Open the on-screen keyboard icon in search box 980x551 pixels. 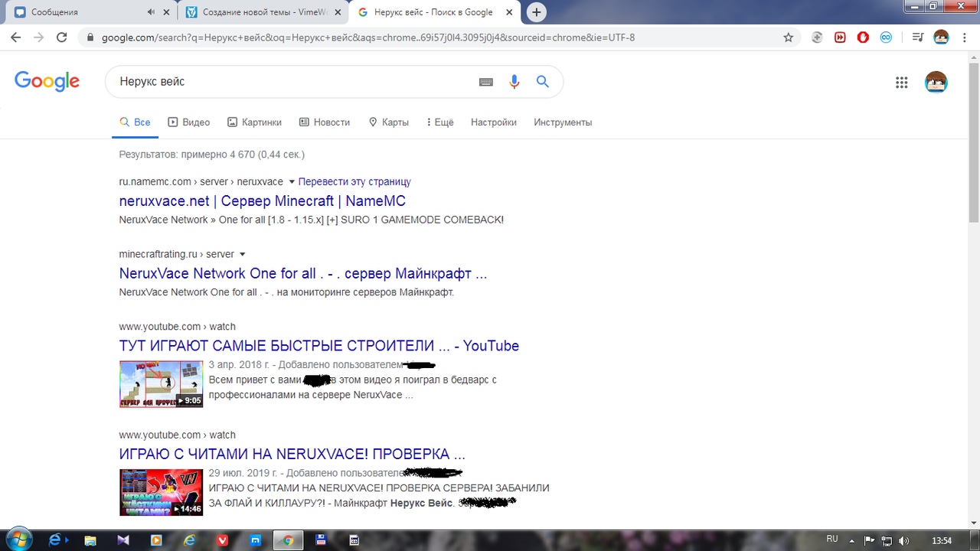[x=485, y=82]
